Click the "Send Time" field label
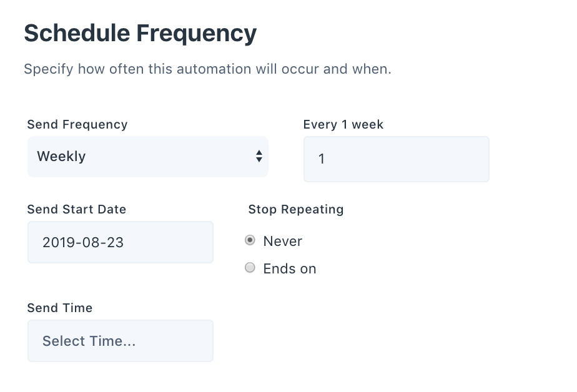 60,308
